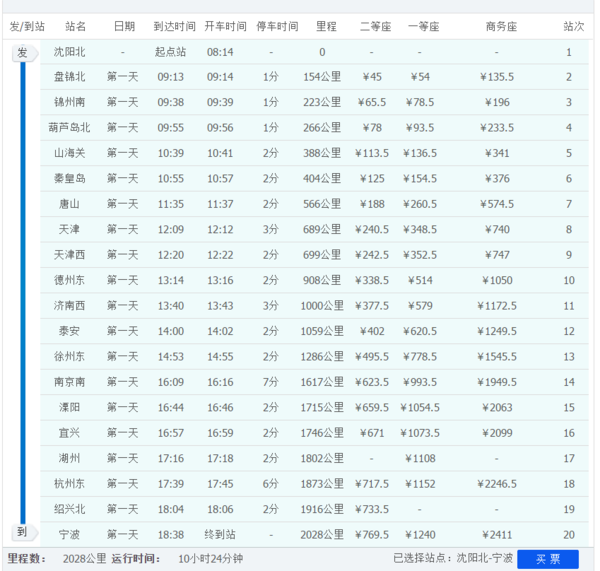Click the 站名 column header
Screen dimensions: 600x571
[x=75, y=26]
